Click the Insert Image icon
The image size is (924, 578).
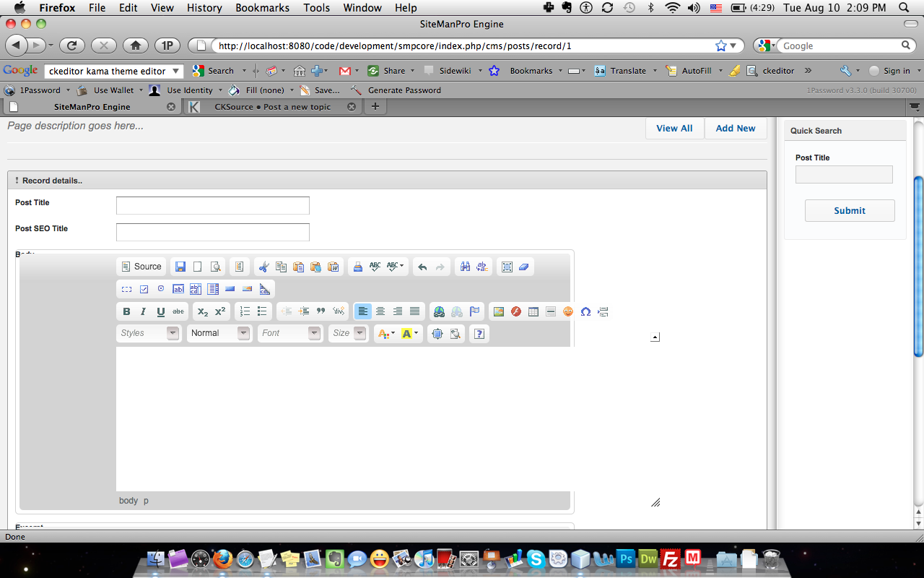[499, 311]
